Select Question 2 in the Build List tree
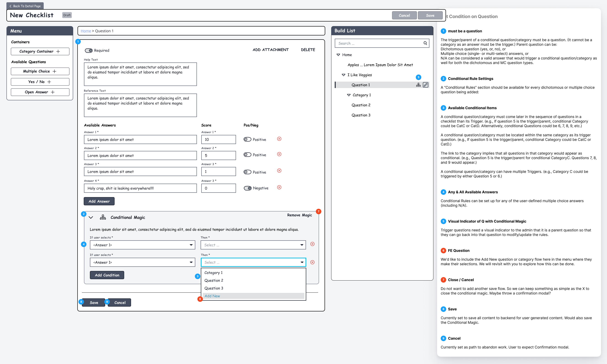 click(361, 105)
